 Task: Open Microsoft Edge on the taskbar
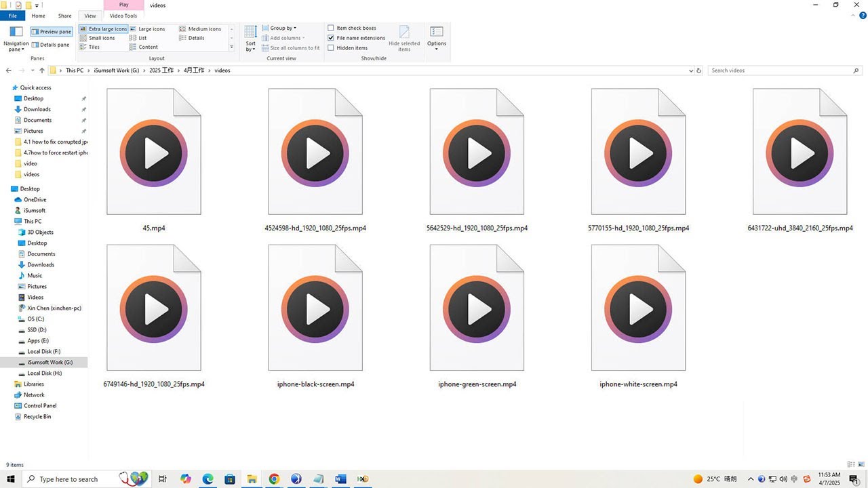tap(208, 479)
